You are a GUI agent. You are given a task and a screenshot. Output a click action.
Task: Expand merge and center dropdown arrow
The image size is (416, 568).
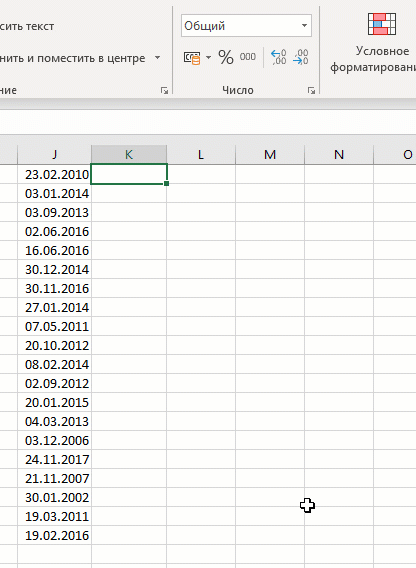tap(157, 58)
